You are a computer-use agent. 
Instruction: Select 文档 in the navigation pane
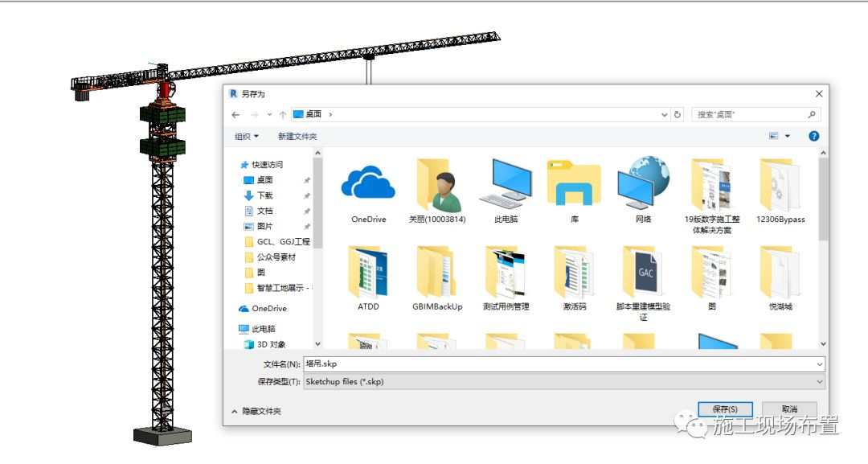click(x=259, y=211)
